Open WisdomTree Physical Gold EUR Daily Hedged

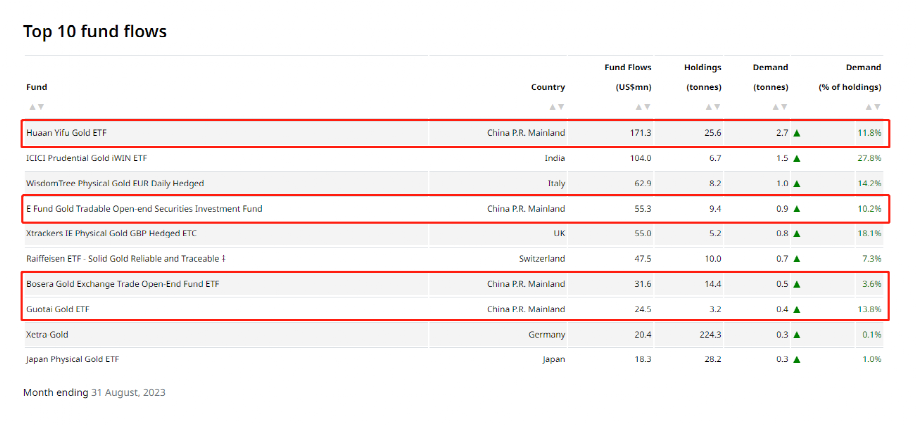point(115,183)
